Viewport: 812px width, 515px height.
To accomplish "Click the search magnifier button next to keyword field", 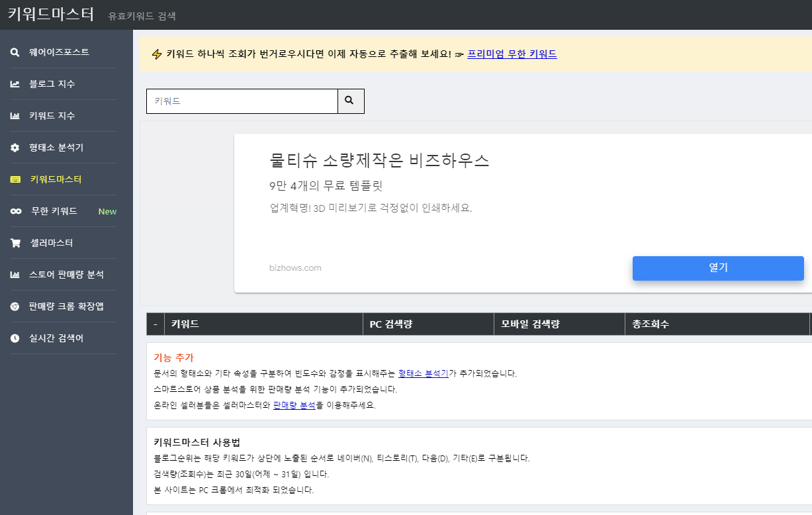I will 351,101.
